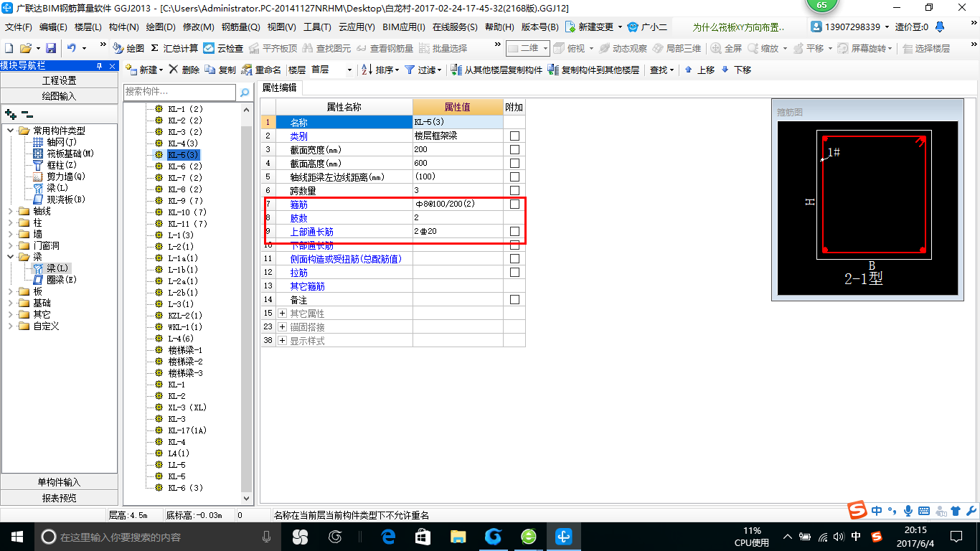Click the open folder icon
Screen dimensions: 980x551
(x=25, y=48)
